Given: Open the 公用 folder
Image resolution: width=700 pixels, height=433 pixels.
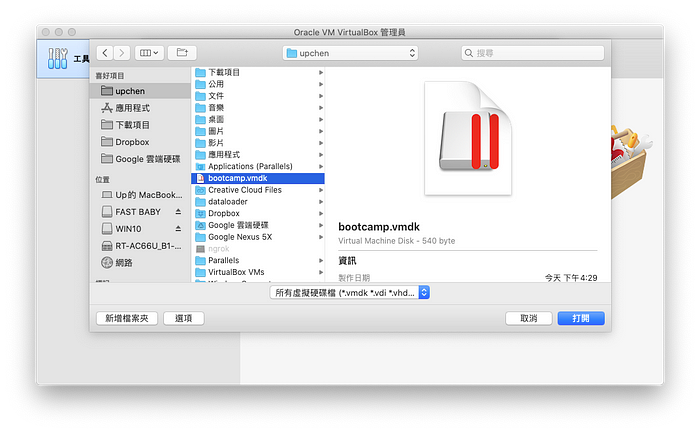Looking at the screenshot, I should click(x=258, y=84).
